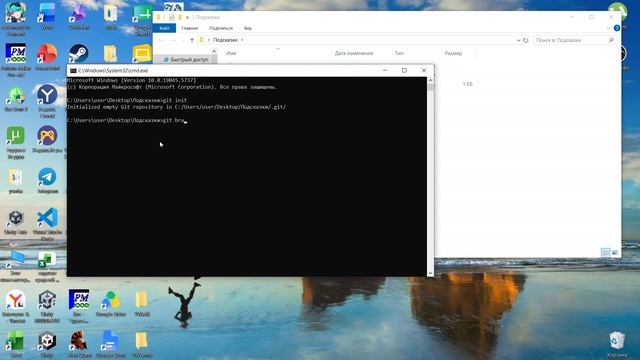Open Visual Studio purple desktop shortcut

79,13
